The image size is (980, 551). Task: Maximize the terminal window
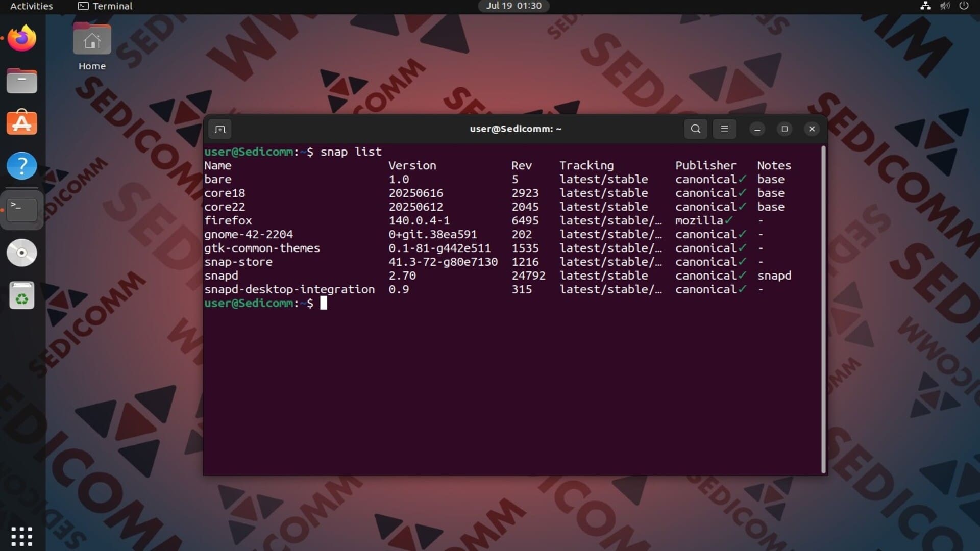[785, 129]
